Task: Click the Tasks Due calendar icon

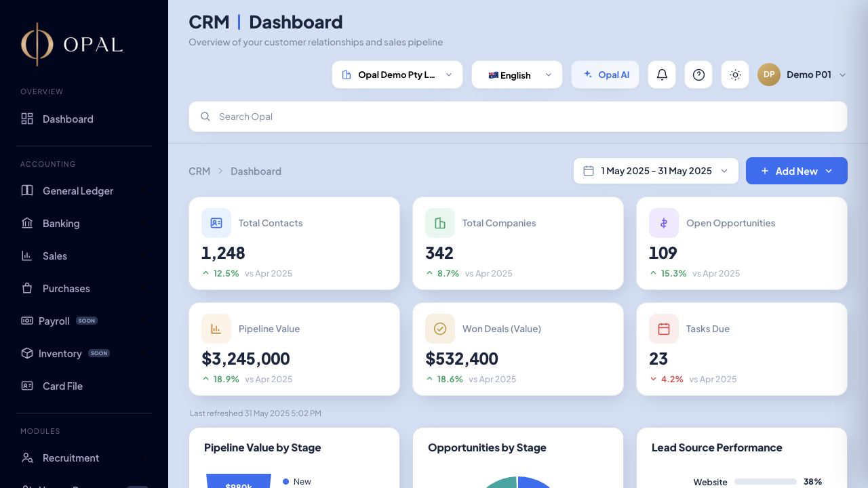Action: click(x=664, y=329)
